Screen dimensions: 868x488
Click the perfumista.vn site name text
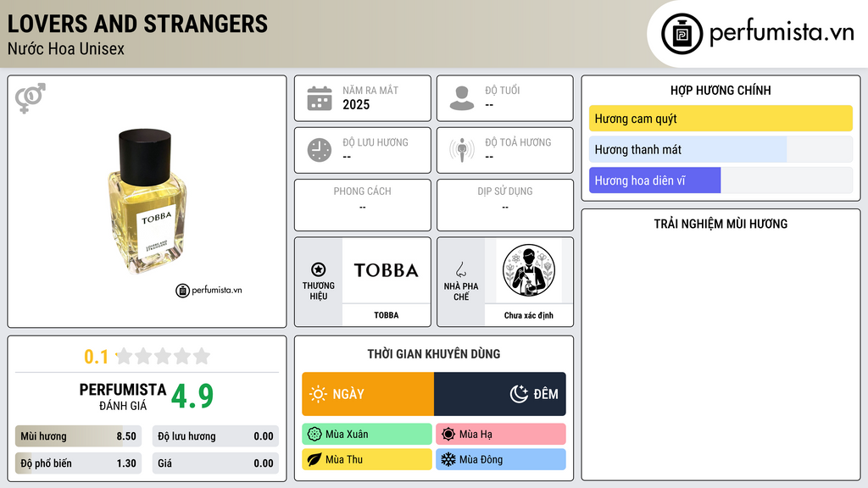coord(782,32)
